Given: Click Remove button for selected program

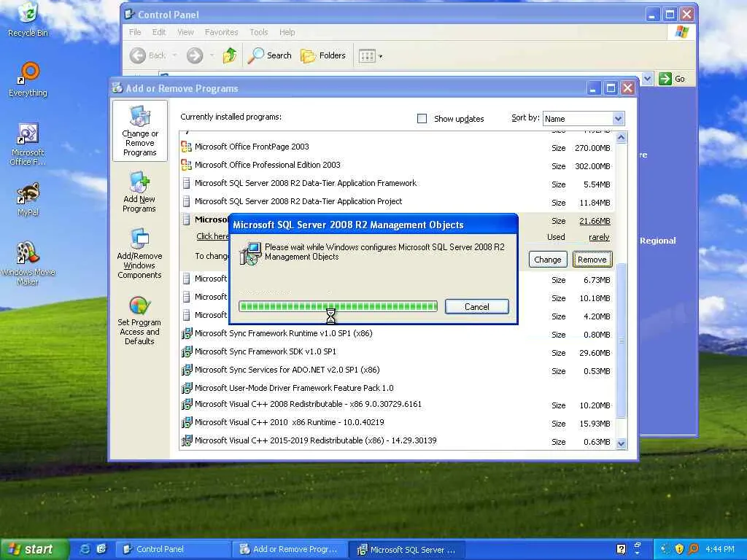Looking at the screenshot, I should [x=592, y=260].
